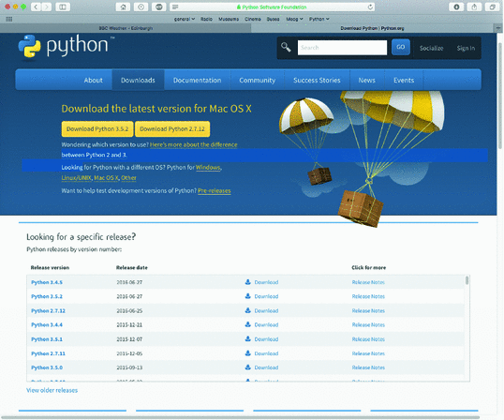Click View older releases link
Viewport: 504px width, 420px height.
(52, 390)
